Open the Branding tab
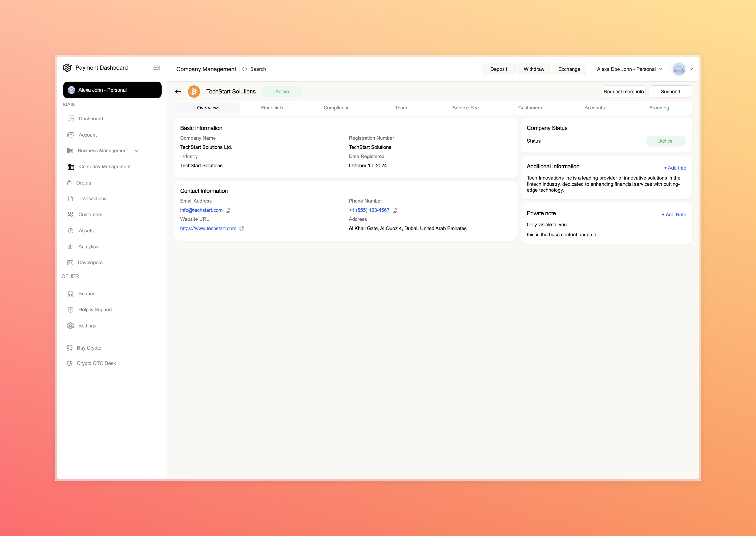 [659, 108]
